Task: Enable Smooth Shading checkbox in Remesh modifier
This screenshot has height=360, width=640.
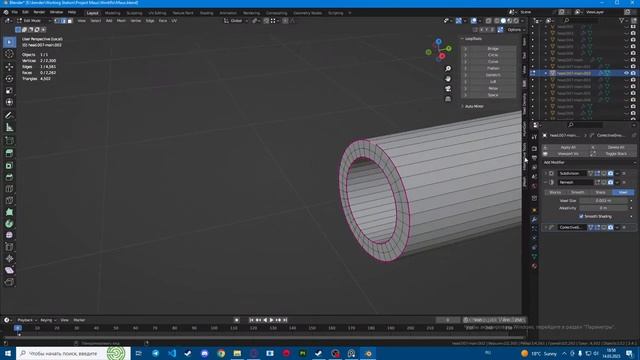Action: point(581,216)
